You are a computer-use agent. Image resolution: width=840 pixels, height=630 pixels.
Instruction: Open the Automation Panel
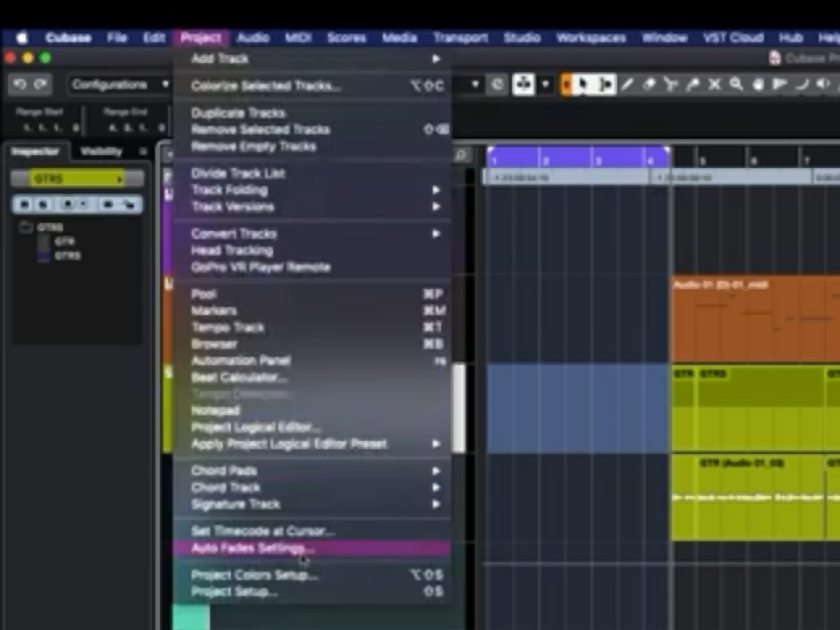click(313, 360)
